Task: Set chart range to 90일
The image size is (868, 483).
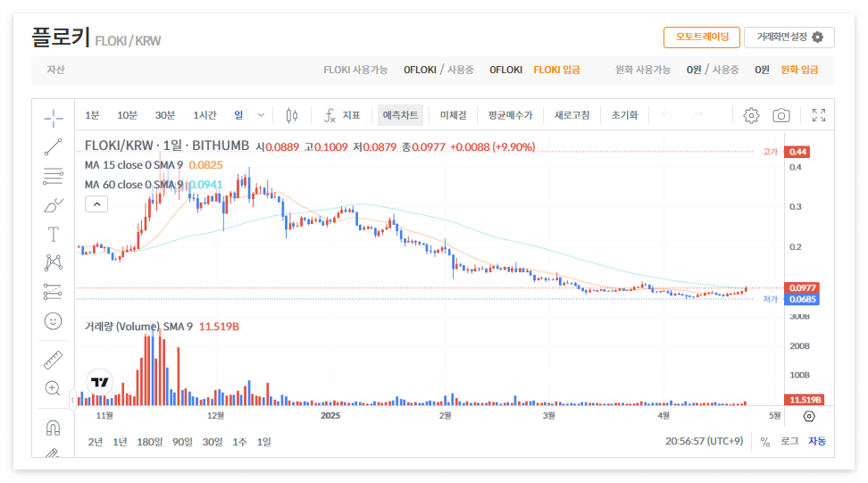Action: [182, 442]
